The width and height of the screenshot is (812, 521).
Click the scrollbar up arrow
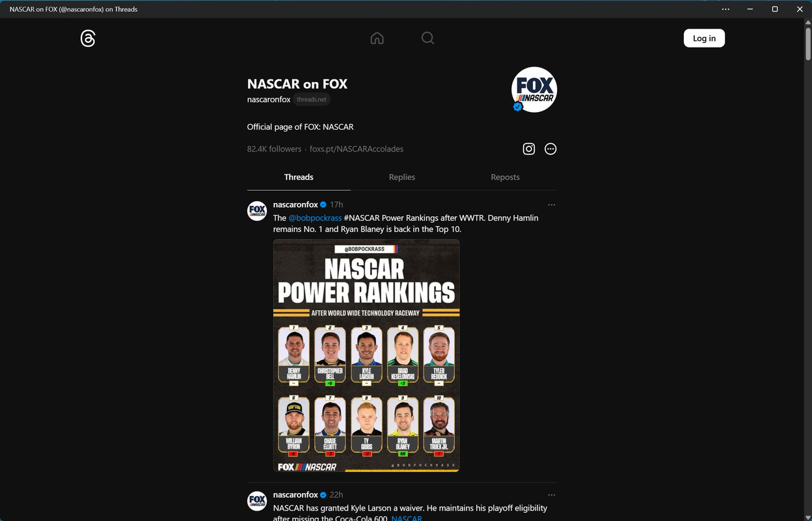[x=807, y=23]
